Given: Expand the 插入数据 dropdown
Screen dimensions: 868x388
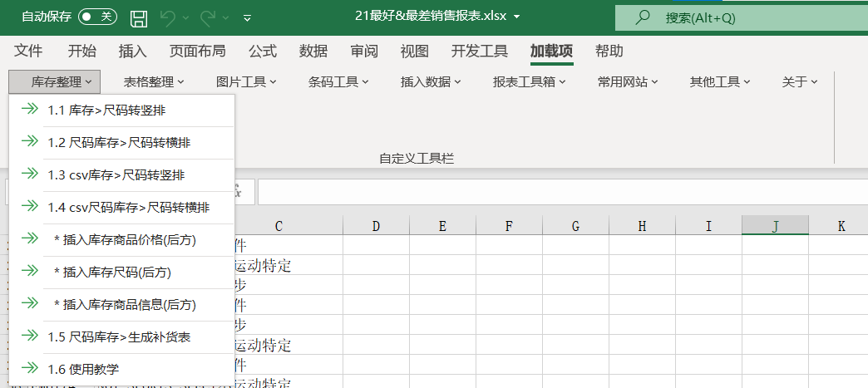Looking at the screenshot, I should point(431,82).
